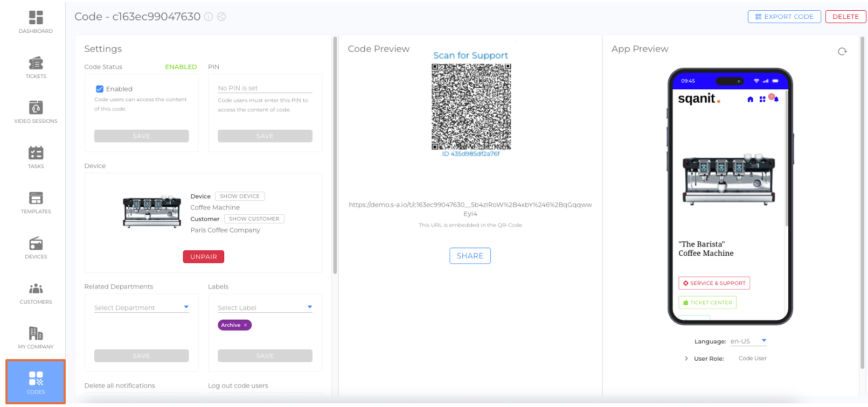
Task: Open the Templates section
Action: pyautogui.click(x=36, y=202)
